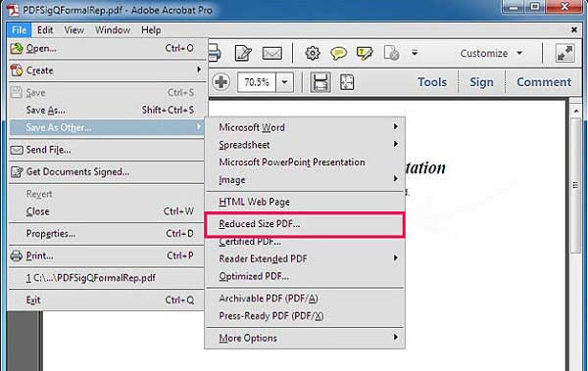Click the email envelope toolbar icon
The image size is (588, 371).
tap(271, 53)
